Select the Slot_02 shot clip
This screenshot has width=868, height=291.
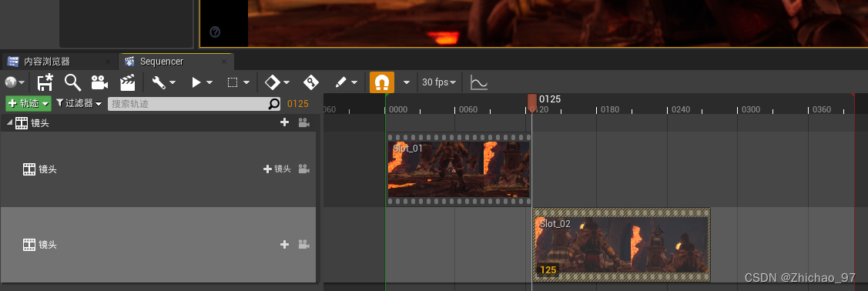(x=621, y=245)
